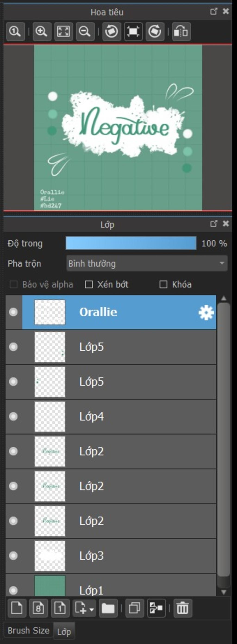
Task: Click the zoom out magnifier icon
Action: (x=85, y=31)
